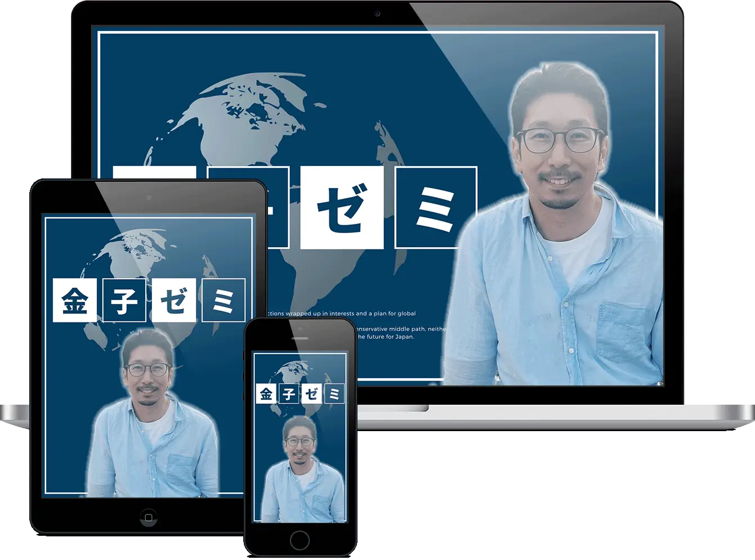Tap the white ゼ tile on tablet
This screenshot has height=560, width=755.
tap(174, 300)
